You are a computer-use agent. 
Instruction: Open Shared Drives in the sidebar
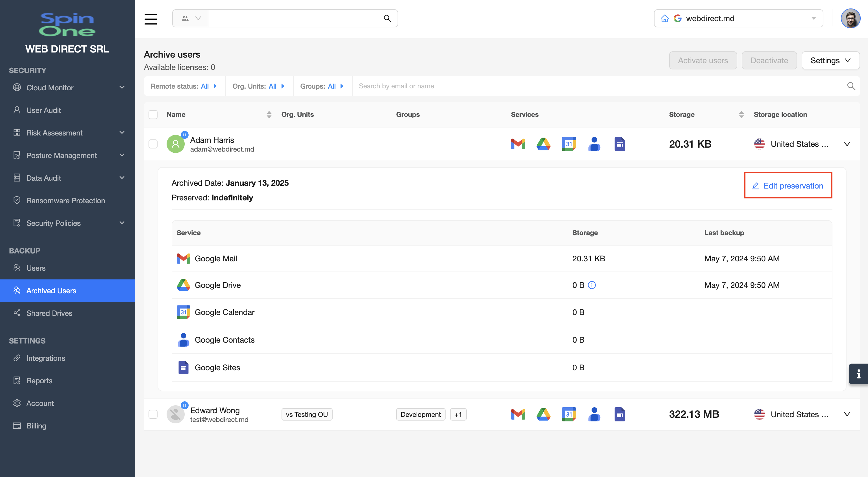49,313
